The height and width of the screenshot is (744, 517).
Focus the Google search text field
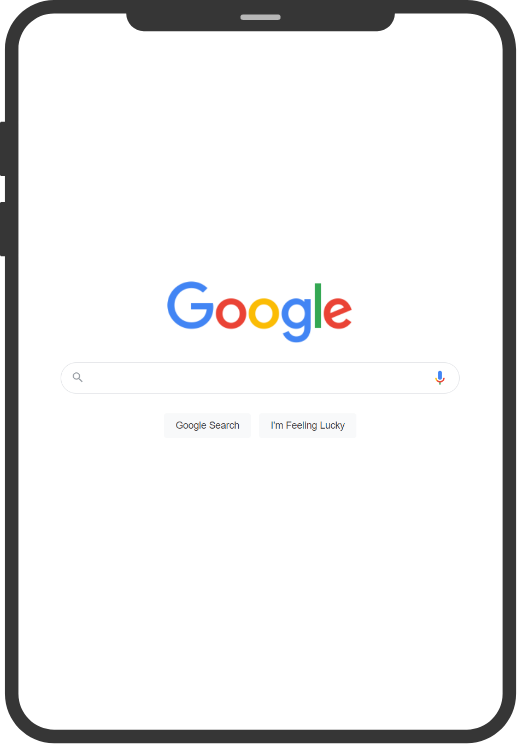(260, 378)
